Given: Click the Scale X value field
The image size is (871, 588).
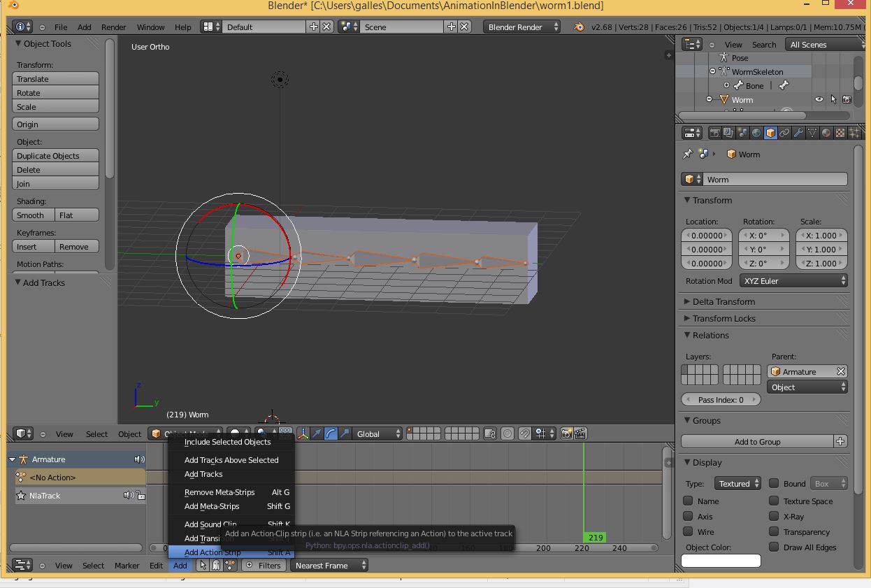Looking at the screenshot, I should pyautogui.click(x=821, y=236).
